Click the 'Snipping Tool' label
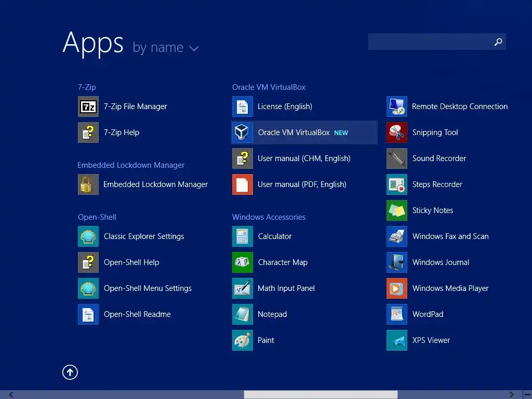The width and height of the screenshot is (532, 399). pyautogui.click(x=435, y=132)
